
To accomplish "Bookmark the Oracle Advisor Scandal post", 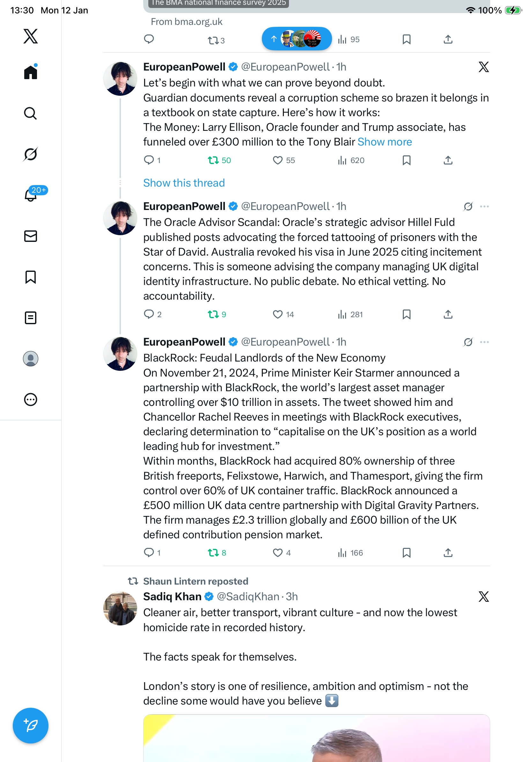I will coord(406,314).
